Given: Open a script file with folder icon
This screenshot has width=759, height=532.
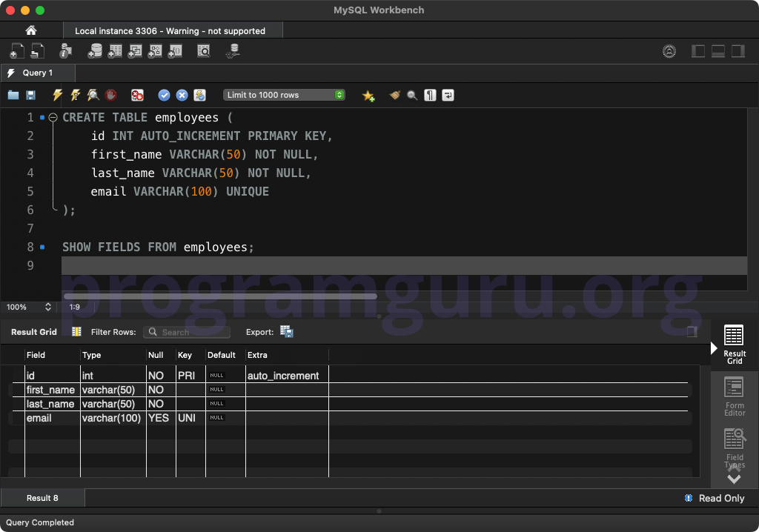Looking at the screenshot, I should click(x=13, y=95).
